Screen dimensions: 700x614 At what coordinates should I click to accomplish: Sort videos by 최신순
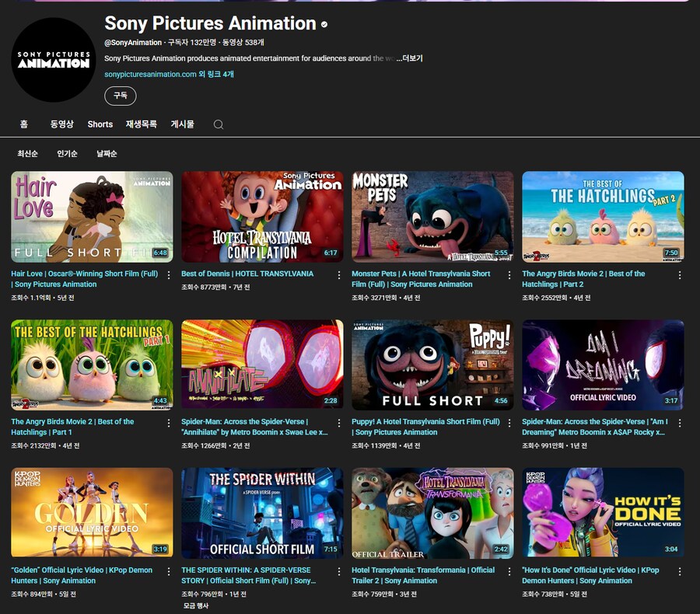[x=27, y=154]
